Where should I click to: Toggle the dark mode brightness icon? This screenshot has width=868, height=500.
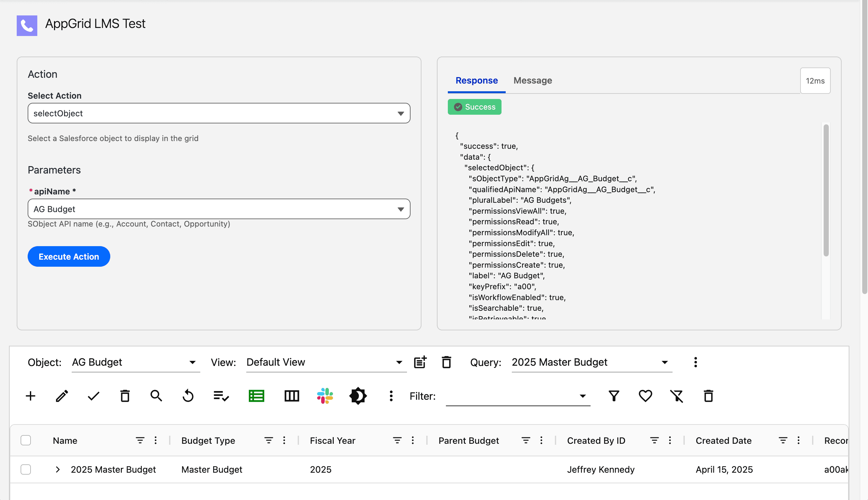(358, 396)
